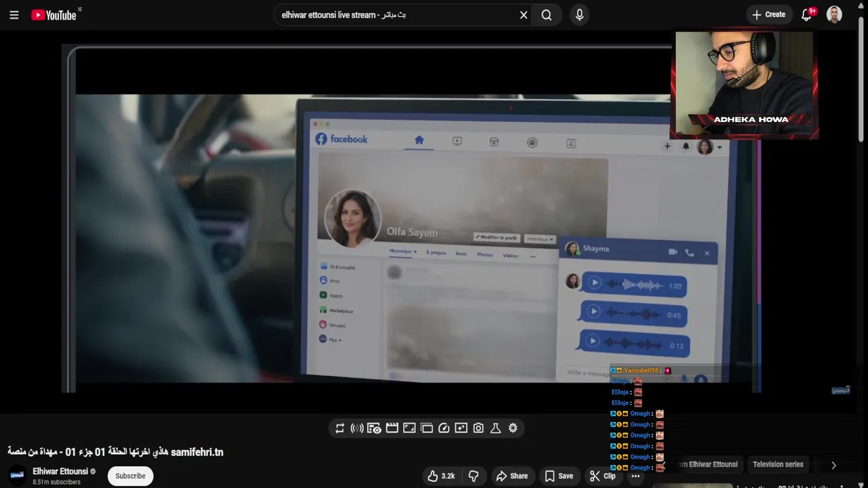
Task: Click the magnifier search button
Action: pos(547,15)
